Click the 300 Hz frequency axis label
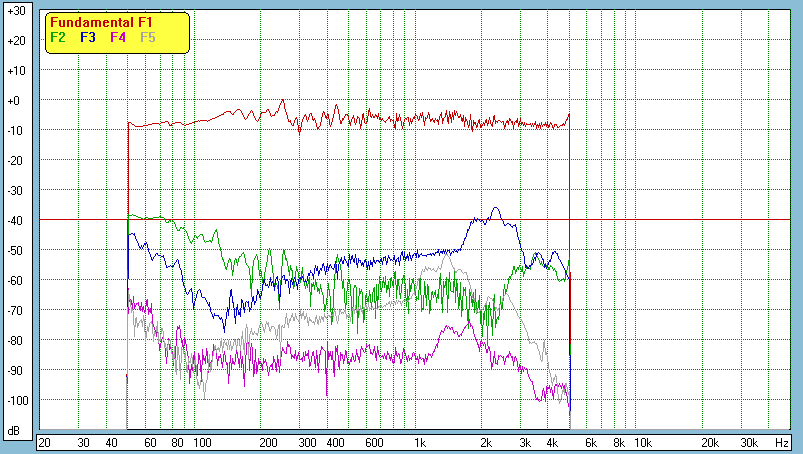This screenshot has height=454, width=803. point(307,443)
